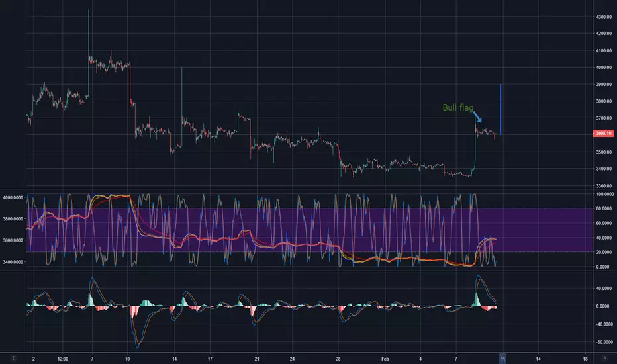
Task: Click the 3400.00 price axis label
Action: [x=604, y=169]
